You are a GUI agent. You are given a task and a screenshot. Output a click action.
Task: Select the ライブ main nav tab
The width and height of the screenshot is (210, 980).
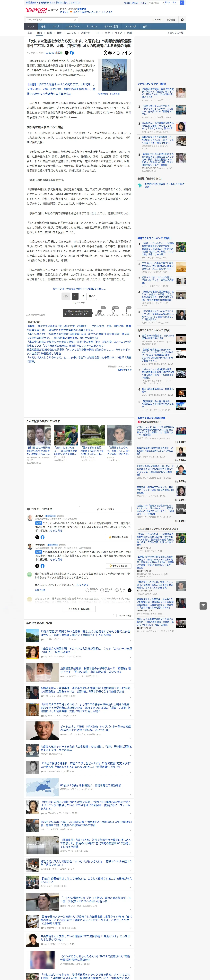tap(56, 27)
